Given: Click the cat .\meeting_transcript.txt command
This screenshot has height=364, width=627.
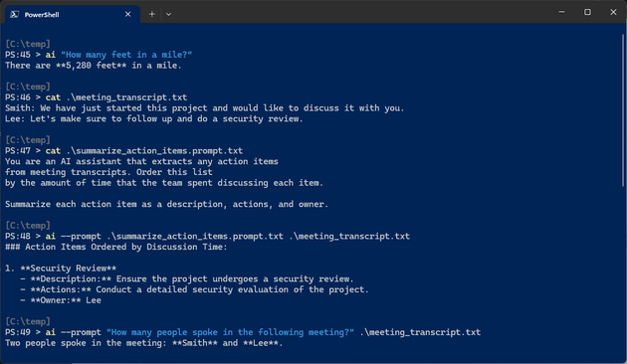Looking at the screenshot, I should point(116,97).
